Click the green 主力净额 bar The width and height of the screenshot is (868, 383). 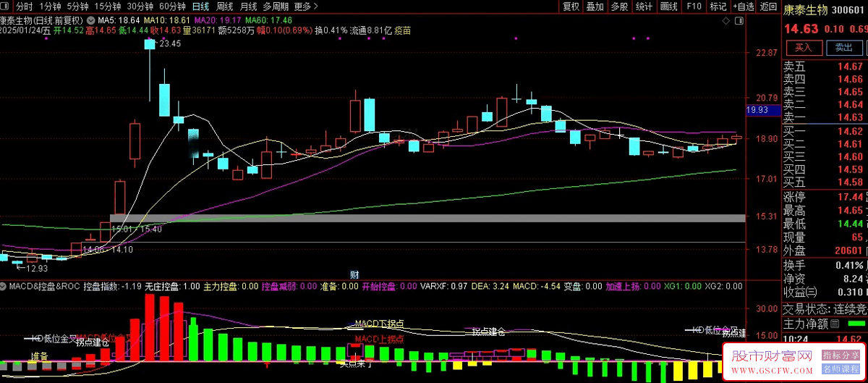[856, 324]
